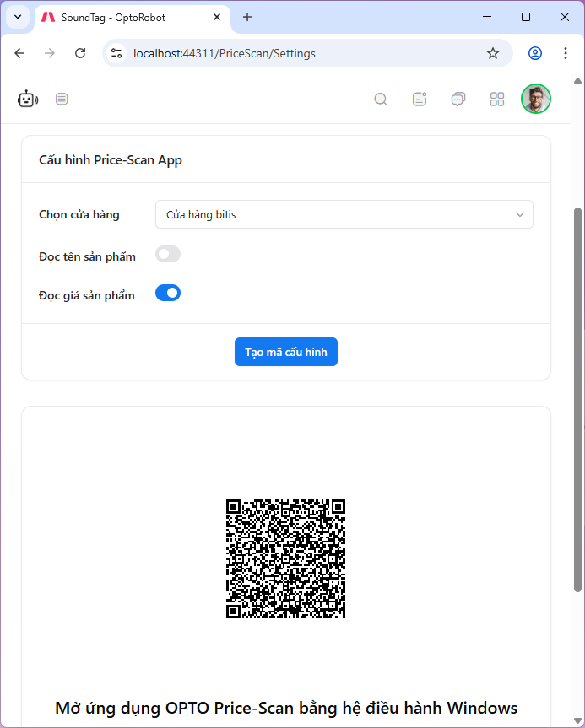
Task: Open the notifications note icon
Action: click(420, 99)
